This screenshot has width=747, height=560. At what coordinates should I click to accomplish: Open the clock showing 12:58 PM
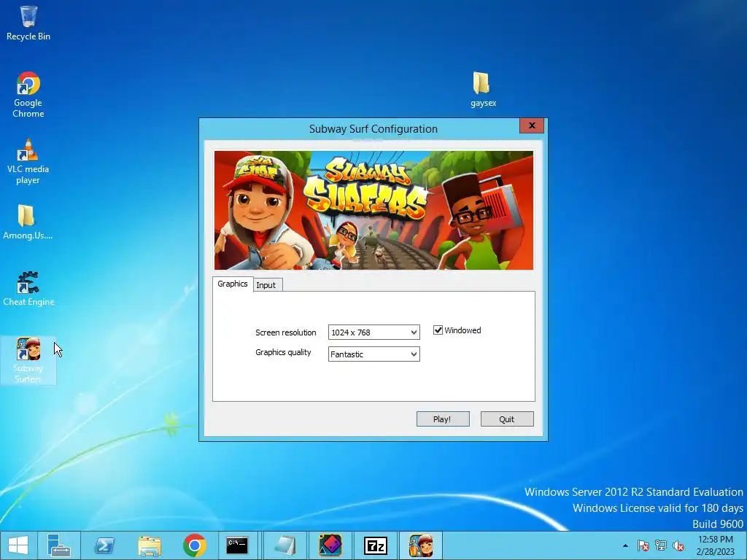(716, 545)
